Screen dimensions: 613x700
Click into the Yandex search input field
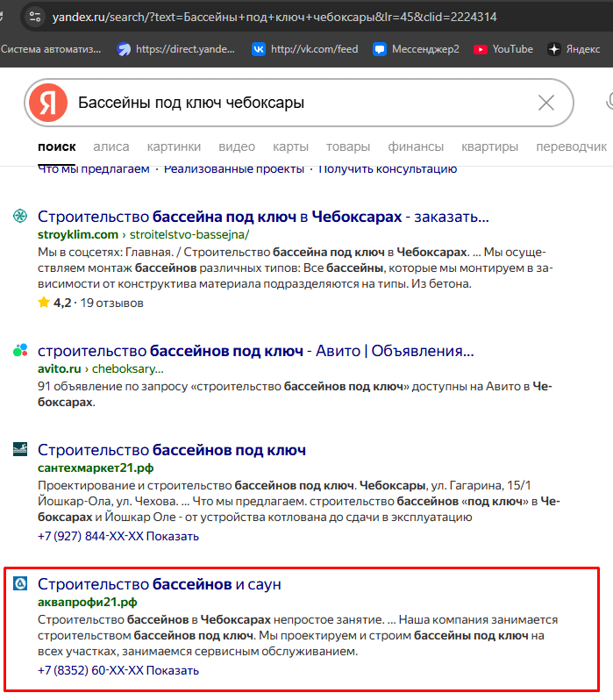pyautogui.click(x=298, y=104)
